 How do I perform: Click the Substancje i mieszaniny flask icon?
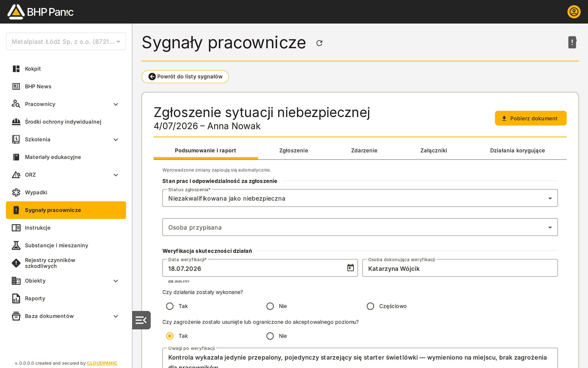16,245
